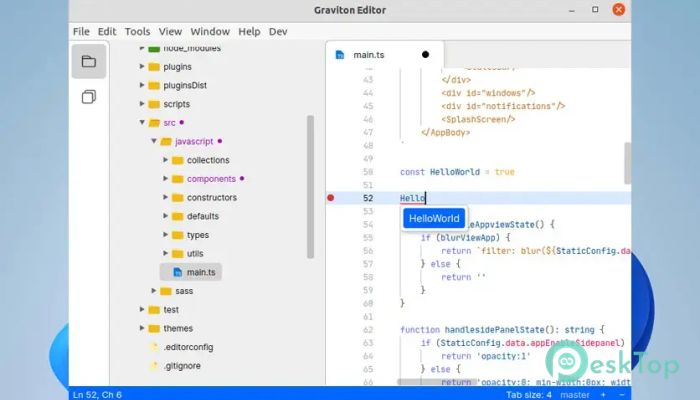Expand the sass folder
Screen dimensions: 700x400
153,291
